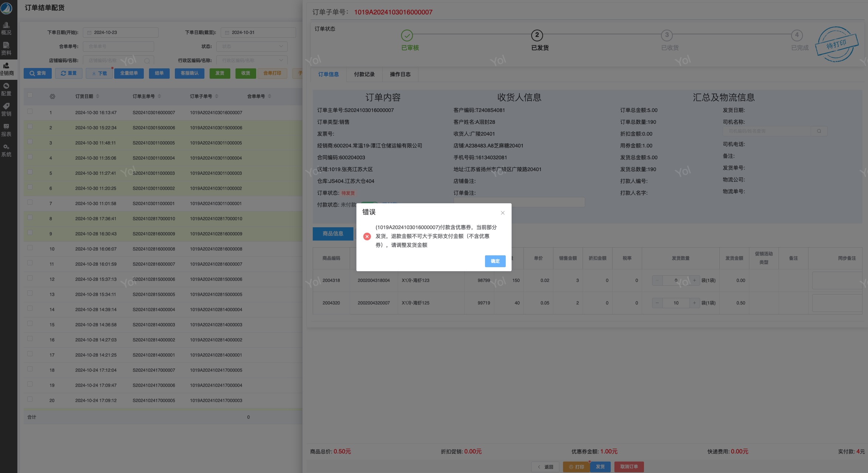Check the select-all checkbox in table header
The width and height of the screenshot is (868, 473).
pos(30,95)
